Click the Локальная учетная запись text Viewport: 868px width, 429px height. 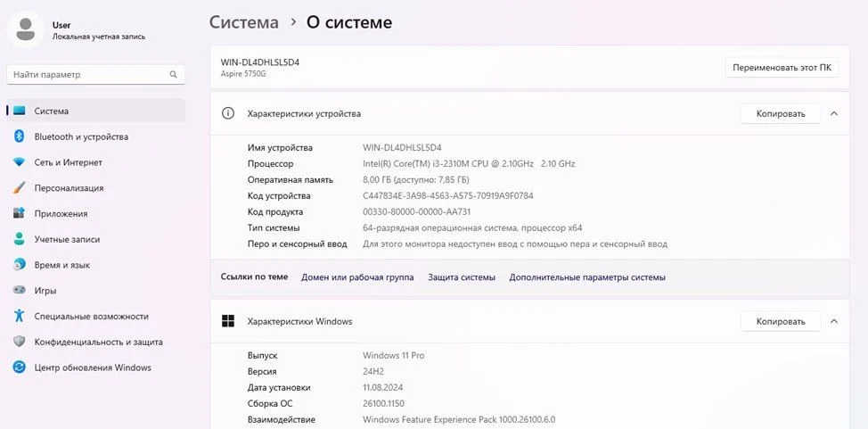tap(99, 37)
